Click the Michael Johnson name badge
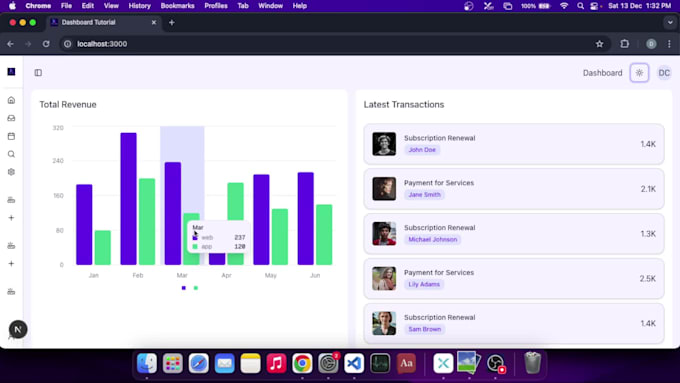This screenshot has height=383, width=680. [432, 239]
